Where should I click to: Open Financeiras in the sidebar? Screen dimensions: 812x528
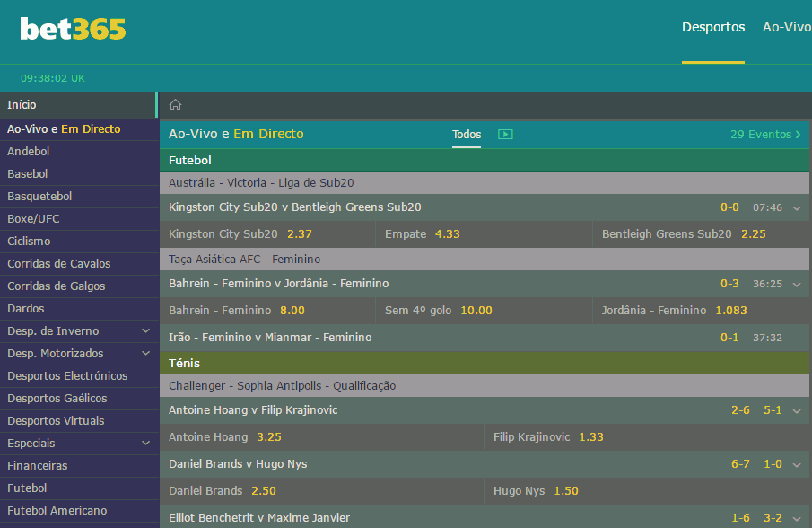(x=79, y=465)
